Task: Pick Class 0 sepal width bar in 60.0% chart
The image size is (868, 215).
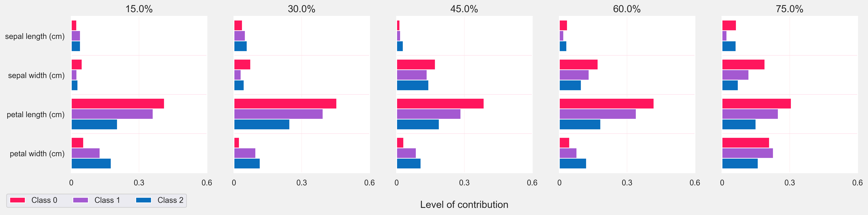Action: [x=578, y=64]
